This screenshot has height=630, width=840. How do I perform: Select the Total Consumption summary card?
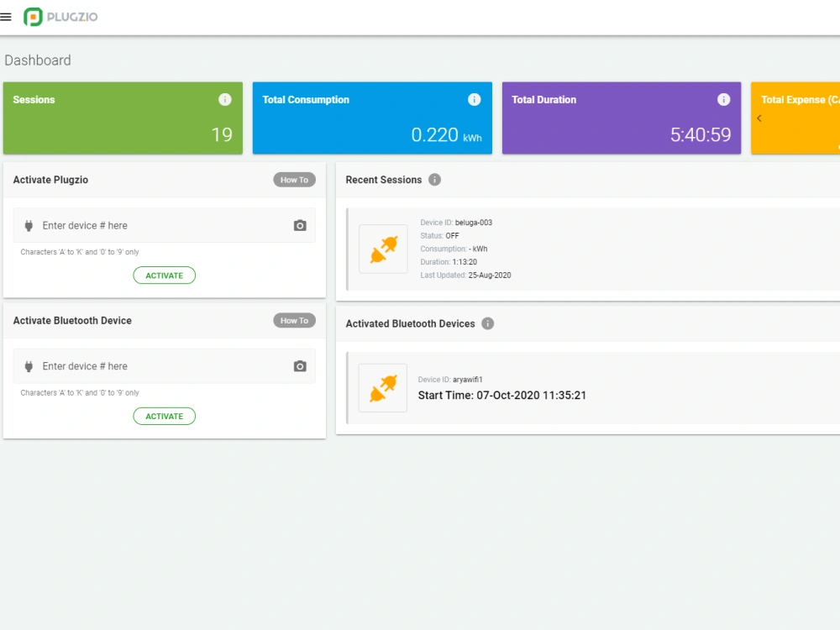tap(372, 118)
